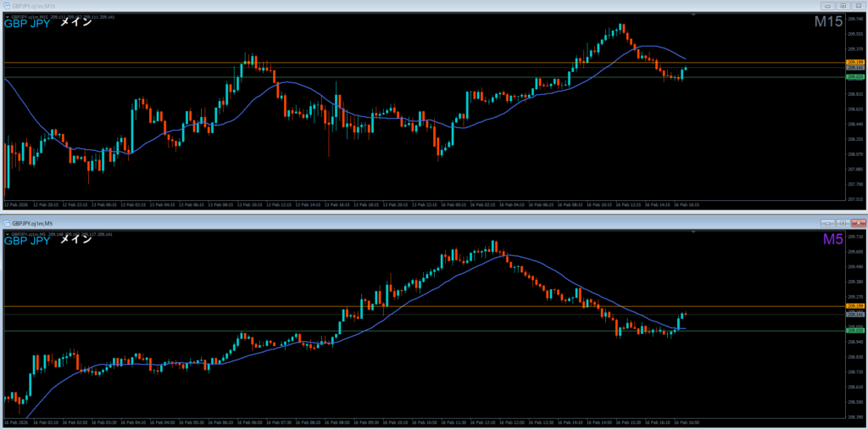This screenshot has height=430, width=868.
Task: Click the gray 209.141 current price label in M15
Action: click(x=855, y=68)
